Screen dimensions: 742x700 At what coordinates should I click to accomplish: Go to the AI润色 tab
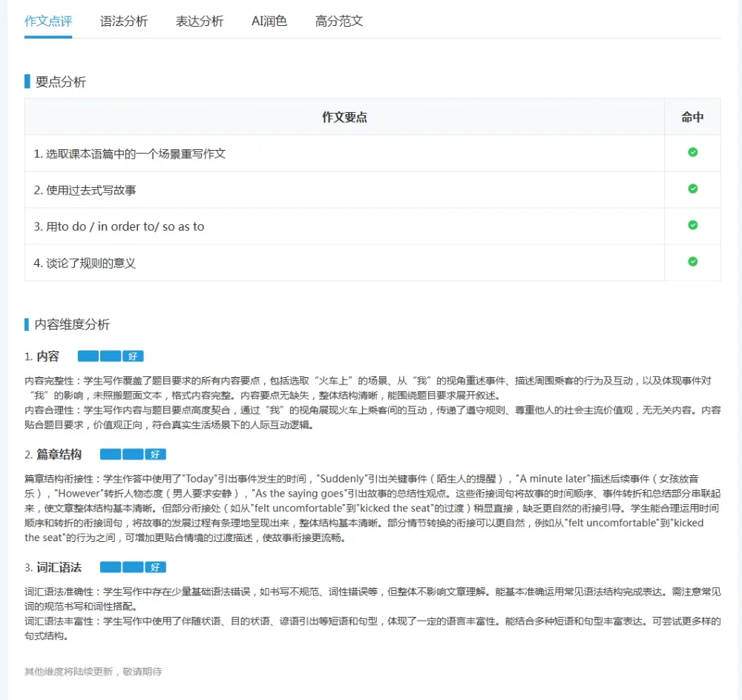(269, 21)
